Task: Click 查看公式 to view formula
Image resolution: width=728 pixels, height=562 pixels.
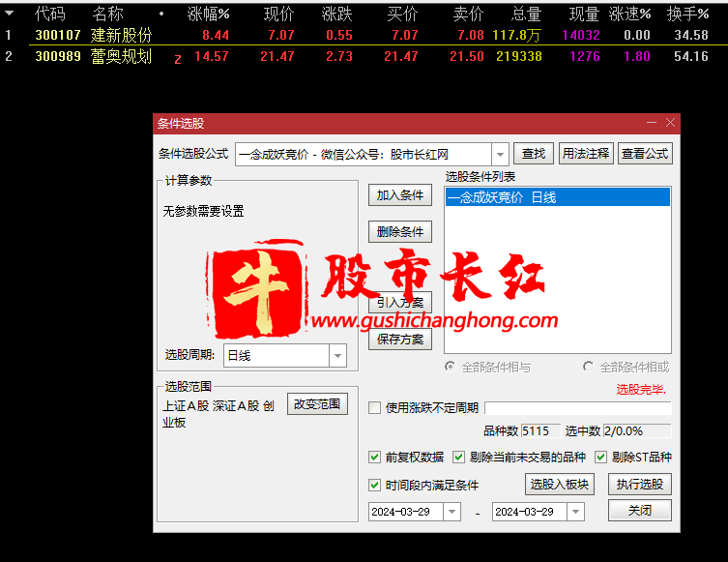Action: 645,154
